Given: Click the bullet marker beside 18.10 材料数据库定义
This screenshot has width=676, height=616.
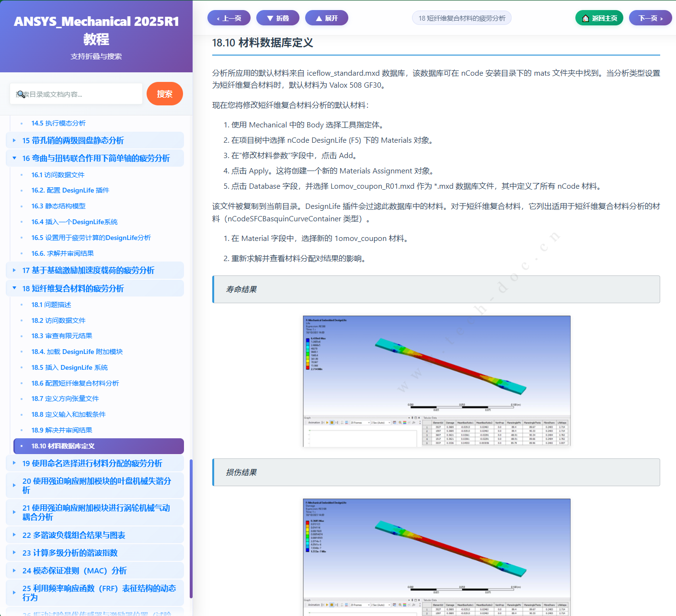Looking at the screenshot, I should coord(22,446).
